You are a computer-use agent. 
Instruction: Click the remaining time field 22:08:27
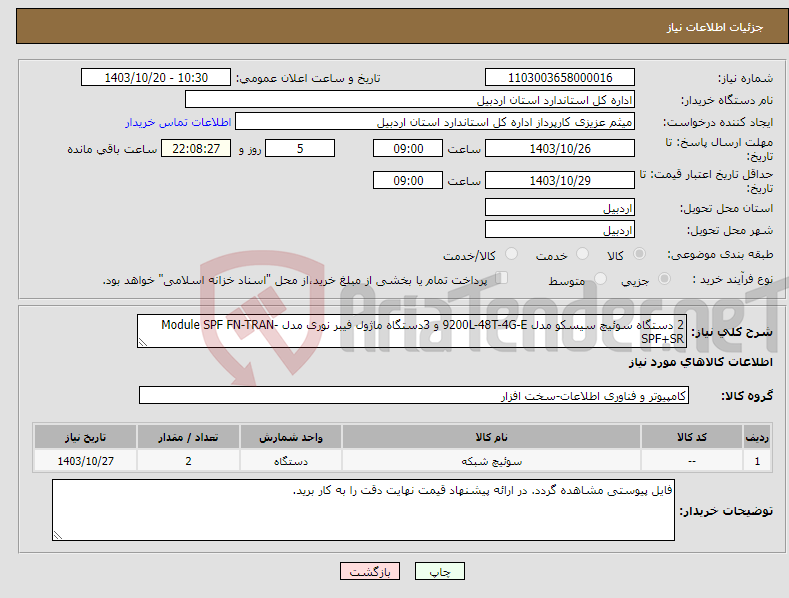[x=196, y=148]
